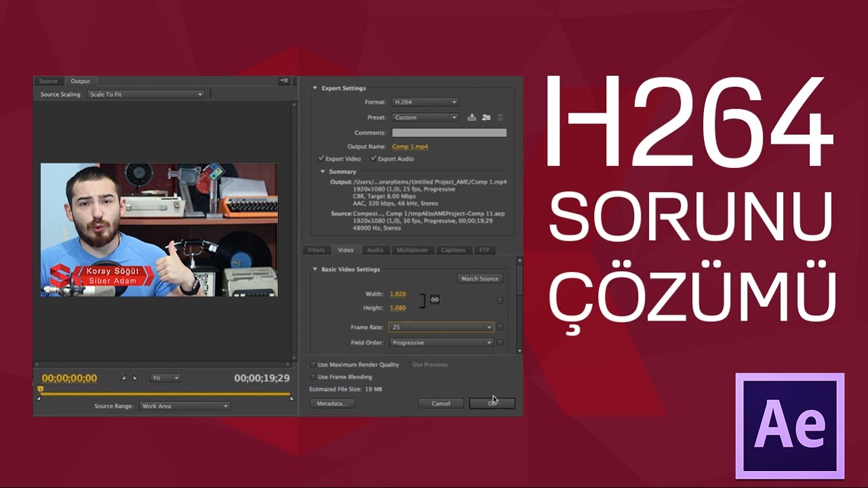868x488 pixels.
Task: Toggle the Export Audio checkbox
Action: (x=373, y=159)
